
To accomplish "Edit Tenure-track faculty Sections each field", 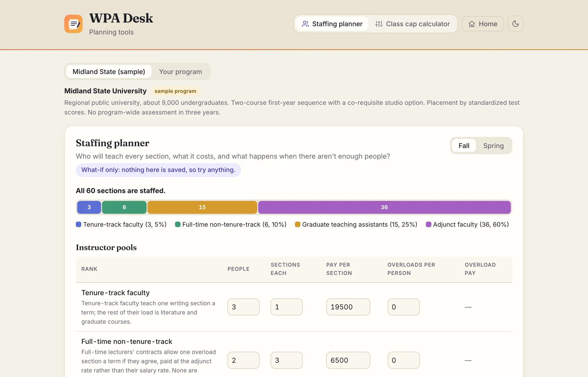I will coord(286,307).
